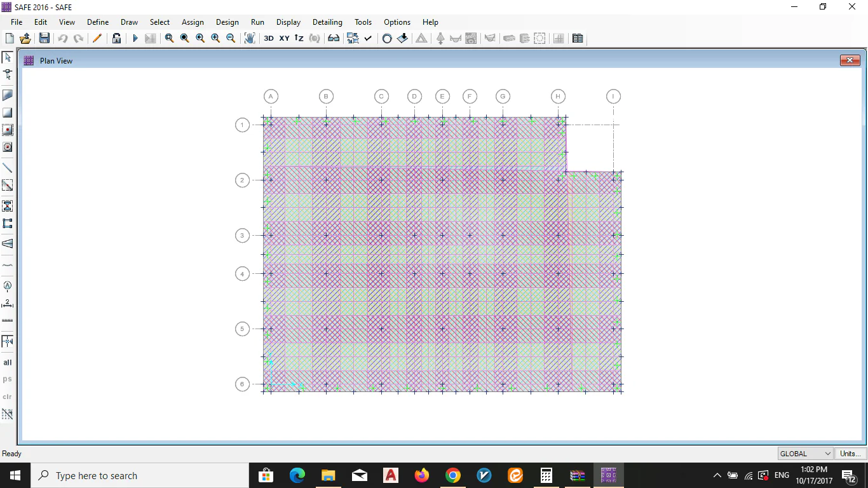The image size is (868, 488).
Task: Switch to 3D view
Action: pos(269,38)
